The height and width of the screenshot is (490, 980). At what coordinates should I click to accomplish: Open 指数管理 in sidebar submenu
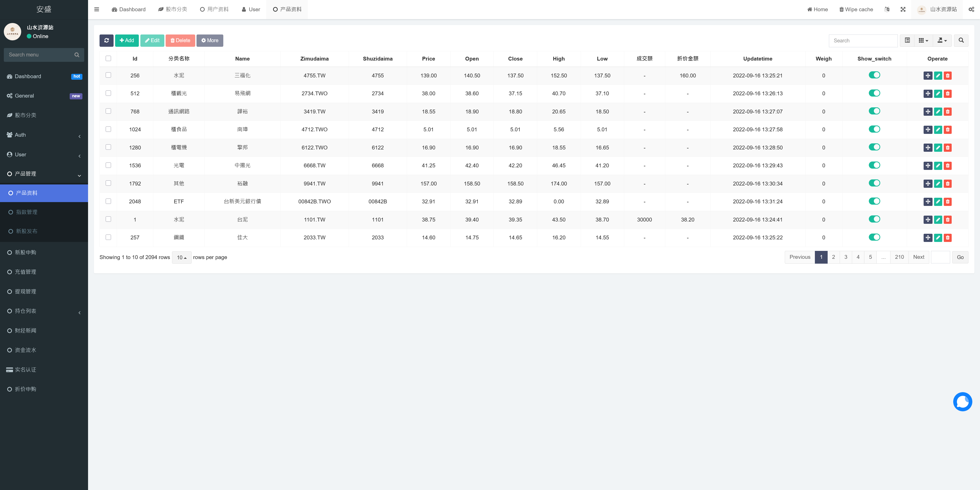27,212
